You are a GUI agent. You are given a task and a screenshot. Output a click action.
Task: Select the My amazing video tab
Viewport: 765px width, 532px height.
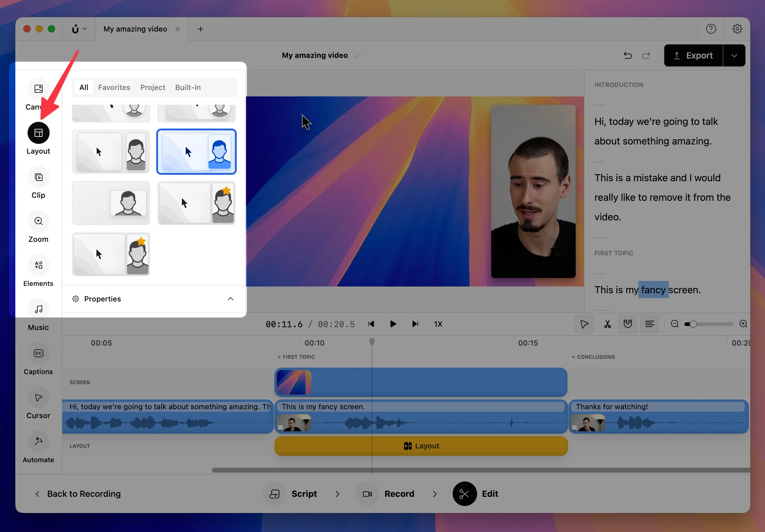pyautogui.click(x=135, y=29)
